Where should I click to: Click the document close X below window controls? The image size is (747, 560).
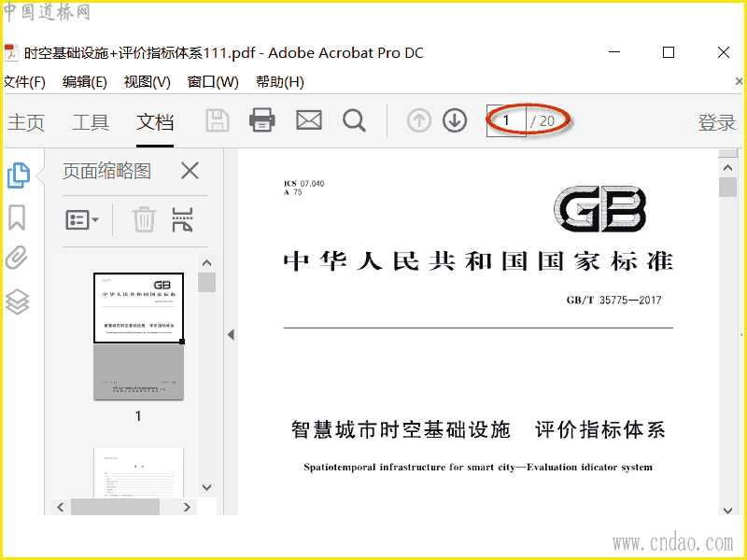[x=739, y=81]
